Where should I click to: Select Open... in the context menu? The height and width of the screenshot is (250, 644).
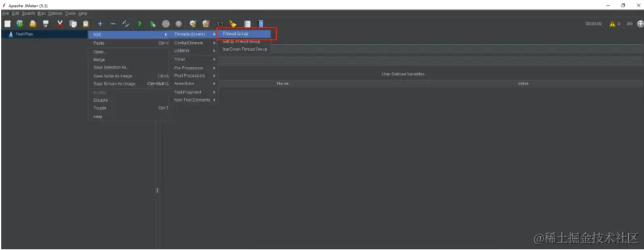tap(129, 52)
